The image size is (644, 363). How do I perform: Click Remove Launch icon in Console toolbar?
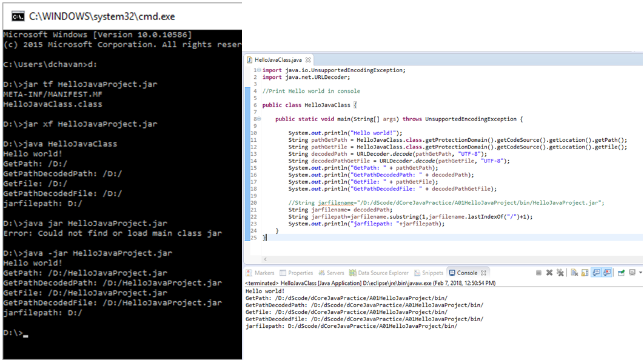(549, 273)
